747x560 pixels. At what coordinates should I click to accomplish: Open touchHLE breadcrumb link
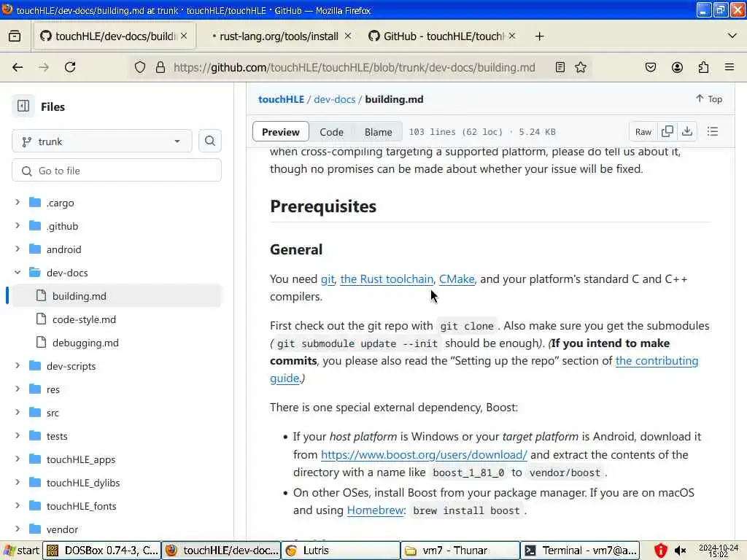(281, 99)
